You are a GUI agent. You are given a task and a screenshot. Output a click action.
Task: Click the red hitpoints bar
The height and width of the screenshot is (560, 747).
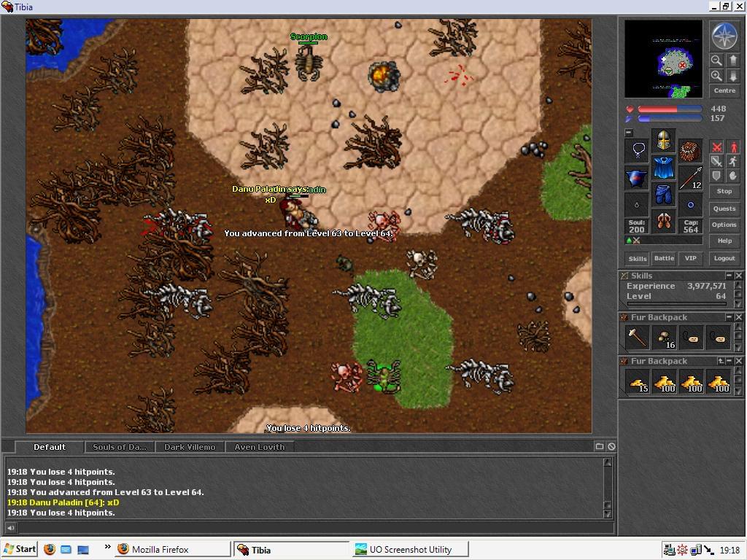pyautogui.click(x=670, y=109)
